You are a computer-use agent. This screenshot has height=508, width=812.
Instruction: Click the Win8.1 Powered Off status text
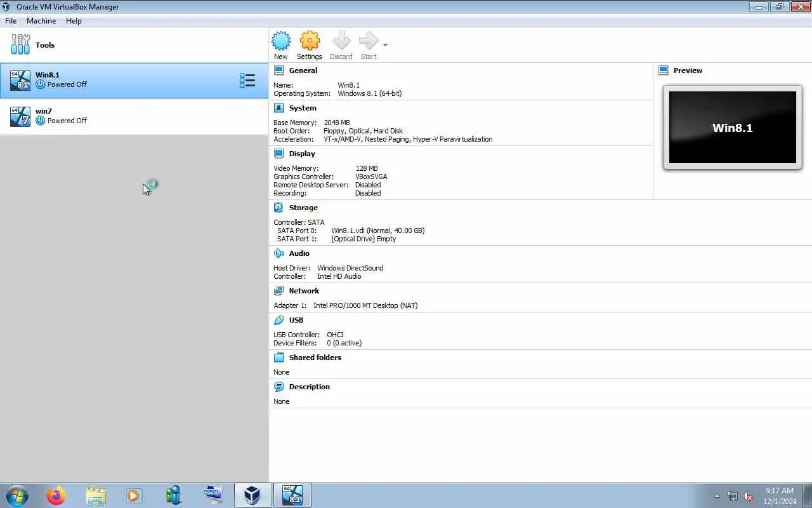click(x=67, y=84)
